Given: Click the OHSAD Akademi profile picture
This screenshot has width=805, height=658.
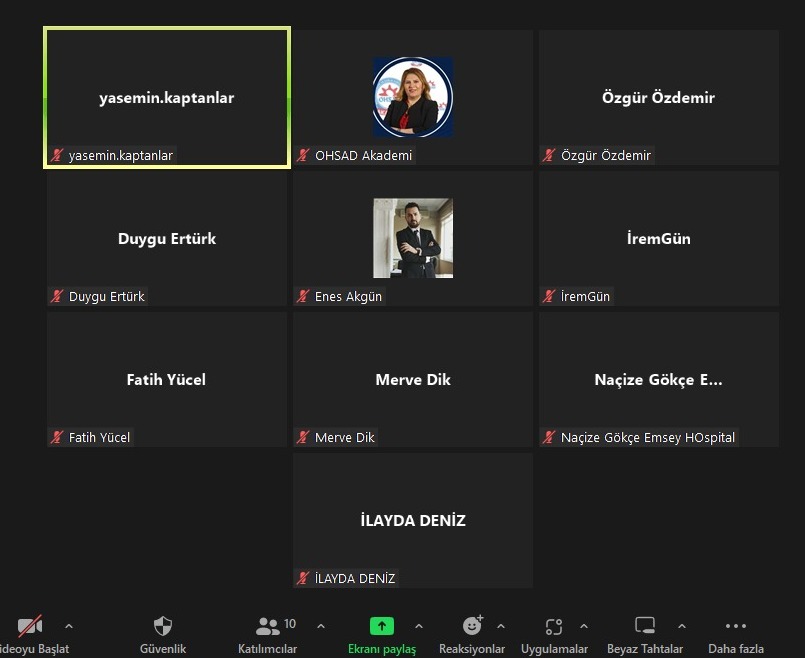Looking at the screenshot, I should [x=413, y=97].
